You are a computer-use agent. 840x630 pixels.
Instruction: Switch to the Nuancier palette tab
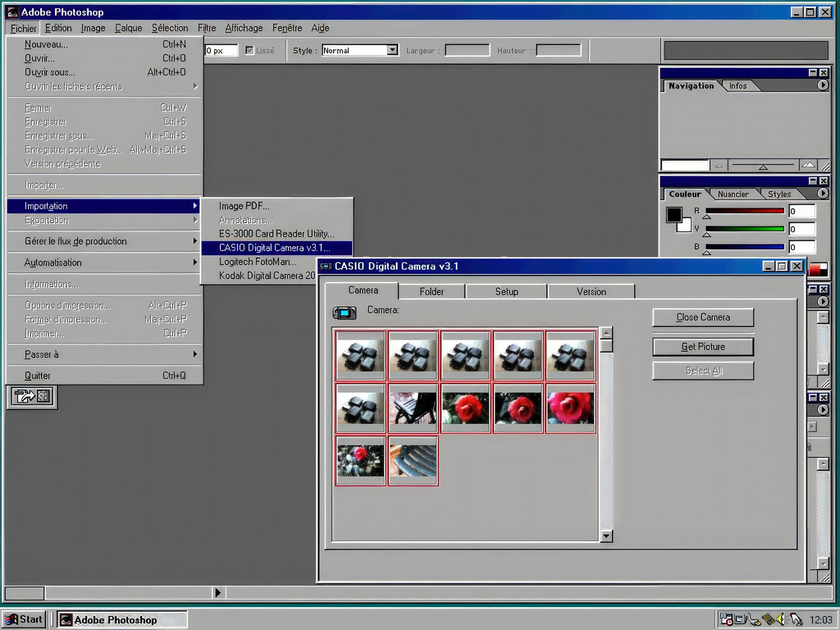[733, 194]
